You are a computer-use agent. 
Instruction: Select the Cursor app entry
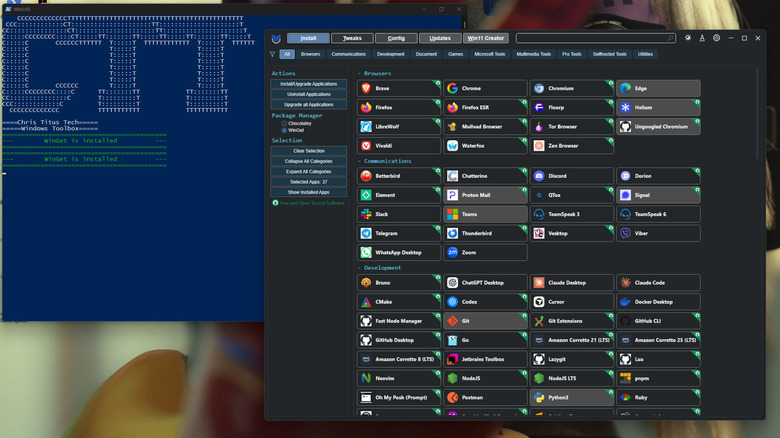(x=572, y=302)
